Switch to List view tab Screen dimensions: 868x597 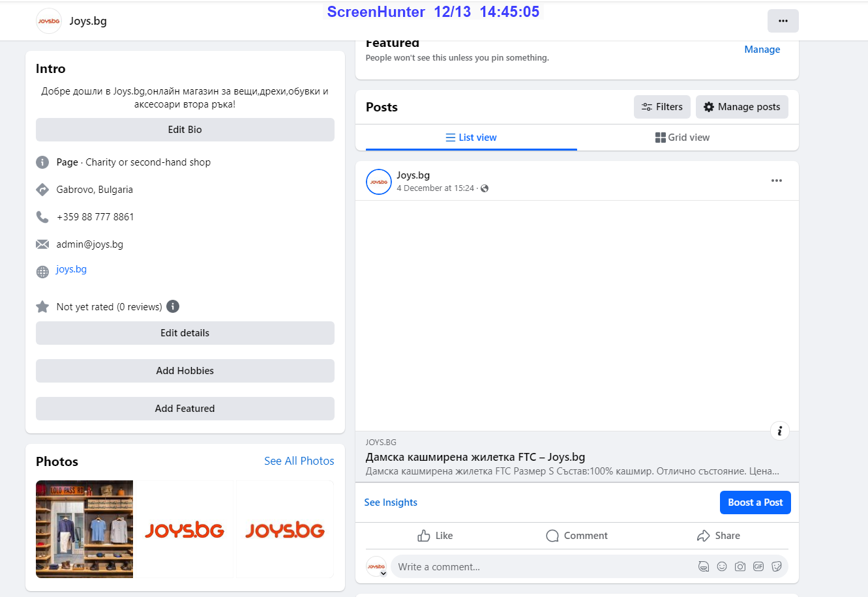pyautogui.click(x=471, y=138)
